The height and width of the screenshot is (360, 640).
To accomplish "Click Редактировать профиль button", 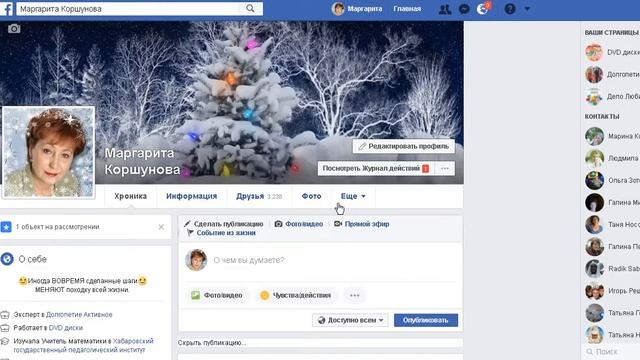I will point(404,146).
